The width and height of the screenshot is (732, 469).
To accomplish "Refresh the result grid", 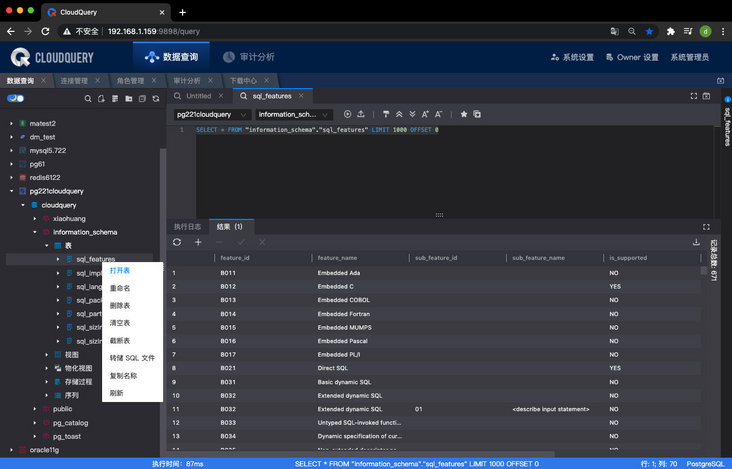I will click(177, 242).
